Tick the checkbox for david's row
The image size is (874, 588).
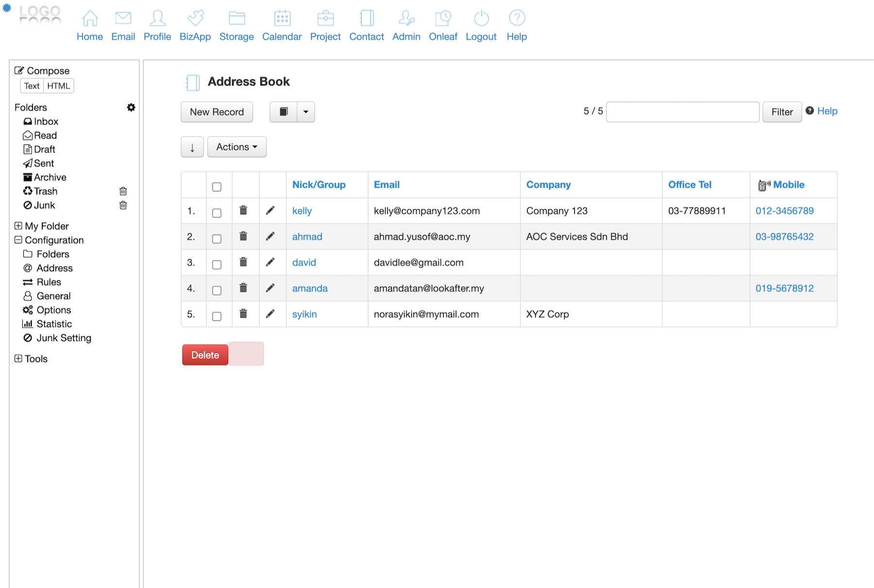tap(217, 264)
